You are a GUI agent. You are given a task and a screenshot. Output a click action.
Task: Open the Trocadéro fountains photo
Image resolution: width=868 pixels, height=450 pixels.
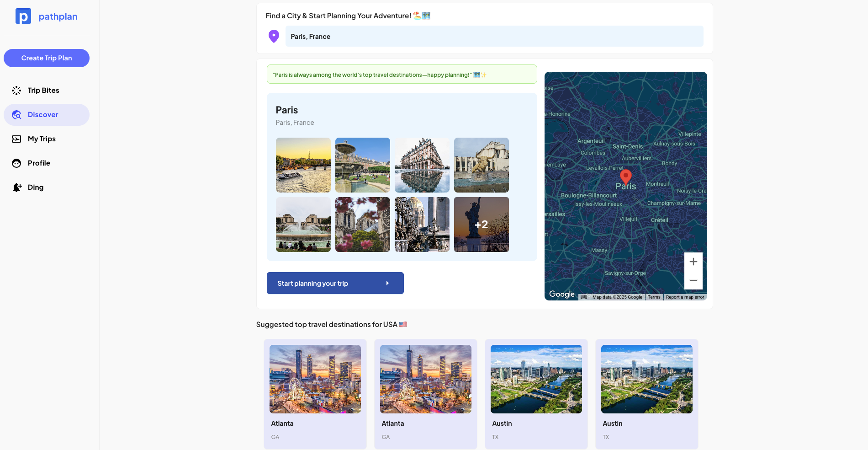pos(303,225)
